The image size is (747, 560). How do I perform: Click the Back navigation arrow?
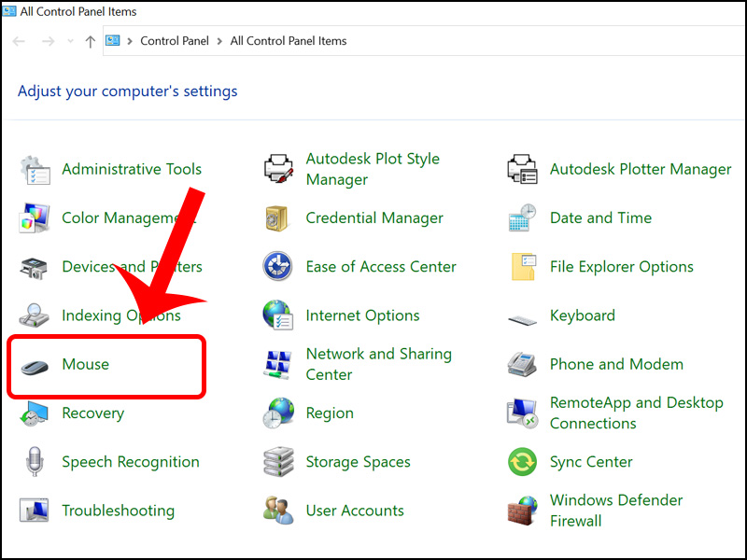point(20,41)
